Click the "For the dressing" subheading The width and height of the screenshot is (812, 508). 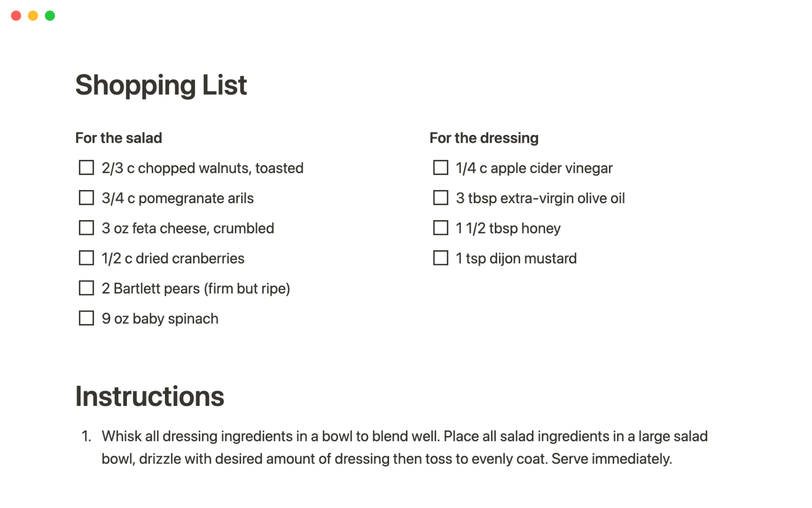[x=484, y=138]
